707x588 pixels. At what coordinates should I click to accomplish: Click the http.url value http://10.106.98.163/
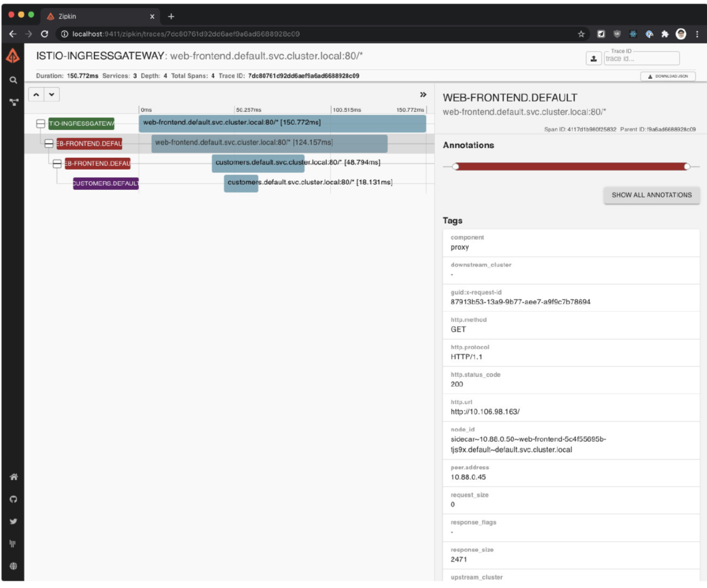point(485,412)
